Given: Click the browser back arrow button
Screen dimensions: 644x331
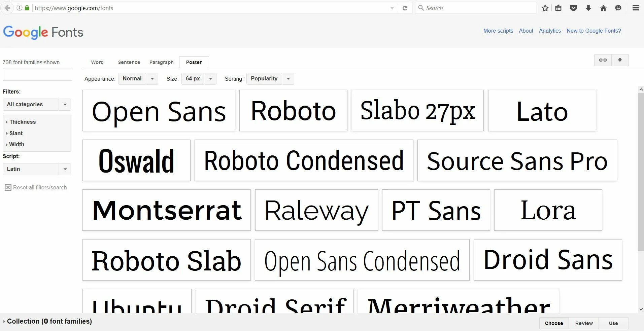Looking at the screenshot, I should pos(7,8).
